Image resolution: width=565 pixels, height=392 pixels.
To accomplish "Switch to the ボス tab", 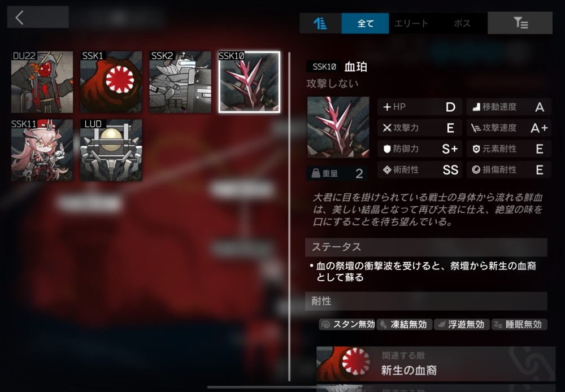I will [462, 23].
